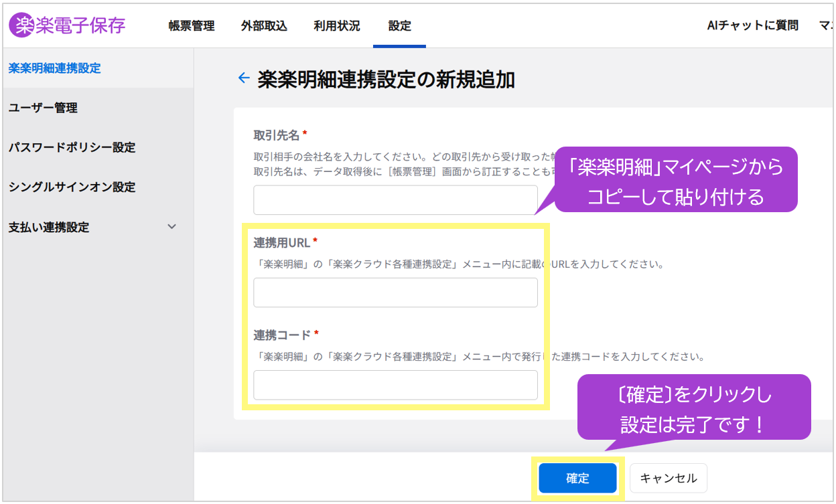Click the 連携コード field label
This screenshot has height=504, width=836.
pyautogui.click(x=283, y=335)
